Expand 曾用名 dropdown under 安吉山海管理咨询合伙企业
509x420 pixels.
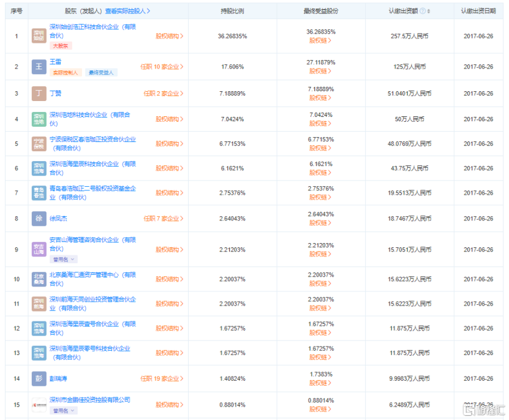64,259
